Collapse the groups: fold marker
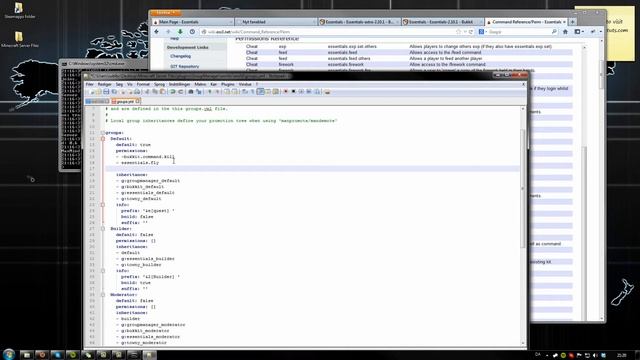This screenshot has width=640, height=360. point(103,133)
